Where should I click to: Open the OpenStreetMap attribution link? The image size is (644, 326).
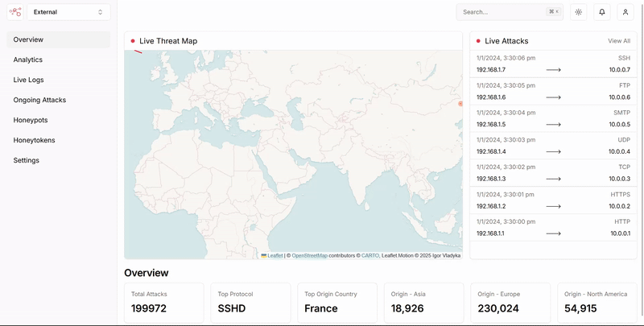[x=309, y=255]
